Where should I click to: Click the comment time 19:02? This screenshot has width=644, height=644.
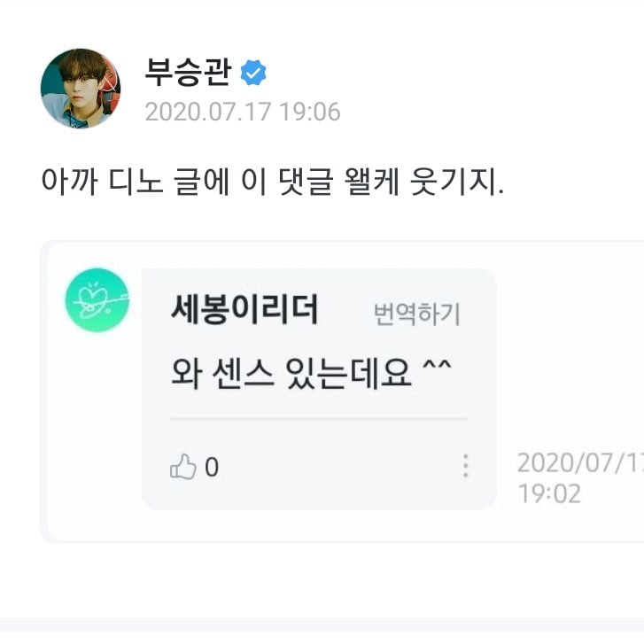(x=549, y=493)
